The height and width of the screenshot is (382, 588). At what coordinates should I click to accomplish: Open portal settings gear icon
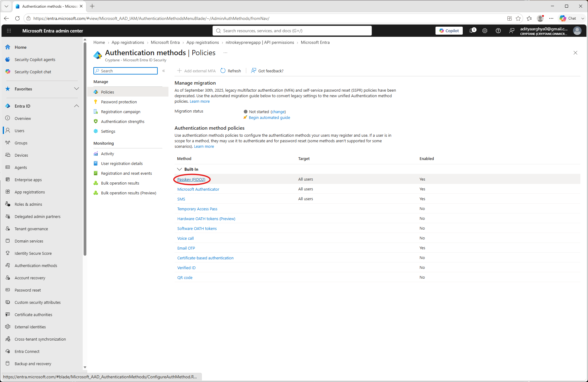pyautogui.click(x=485, y=31)
